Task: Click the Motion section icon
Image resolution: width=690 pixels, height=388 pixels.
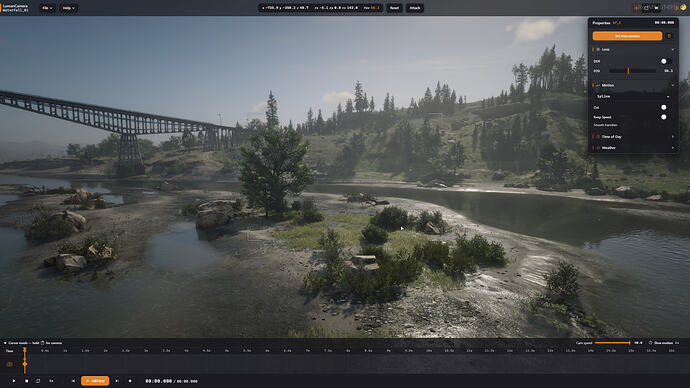Action: pos(598,85)
